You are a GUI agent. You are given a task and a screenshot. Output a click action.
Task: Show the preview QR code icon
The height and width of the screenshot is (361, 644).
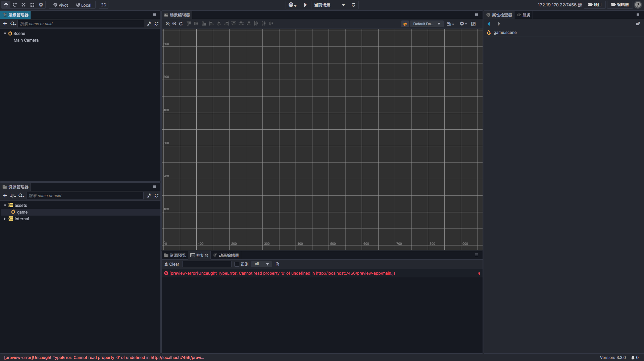pos(580,5)
